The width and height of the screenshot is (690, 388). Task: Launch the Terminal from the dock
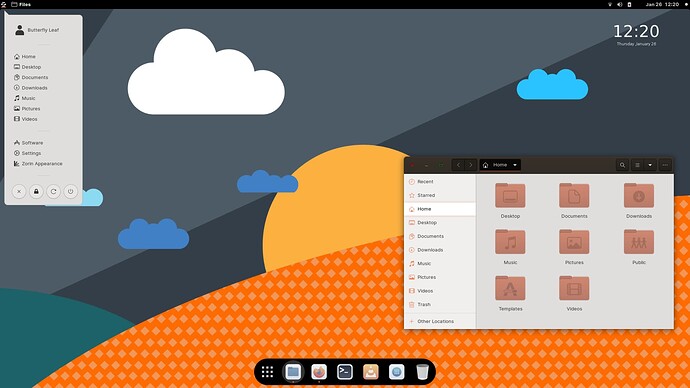(x=345, y=372)
